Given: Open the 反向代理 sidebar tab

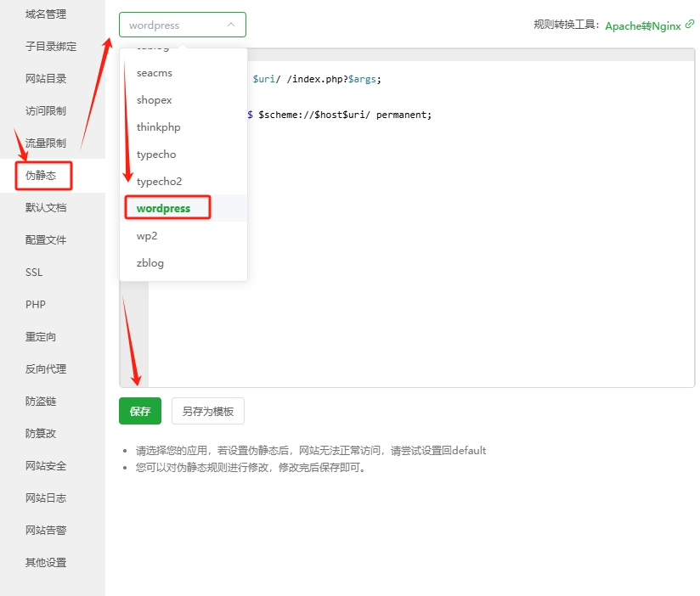Looking at the screenshot, I should point(46,369).
